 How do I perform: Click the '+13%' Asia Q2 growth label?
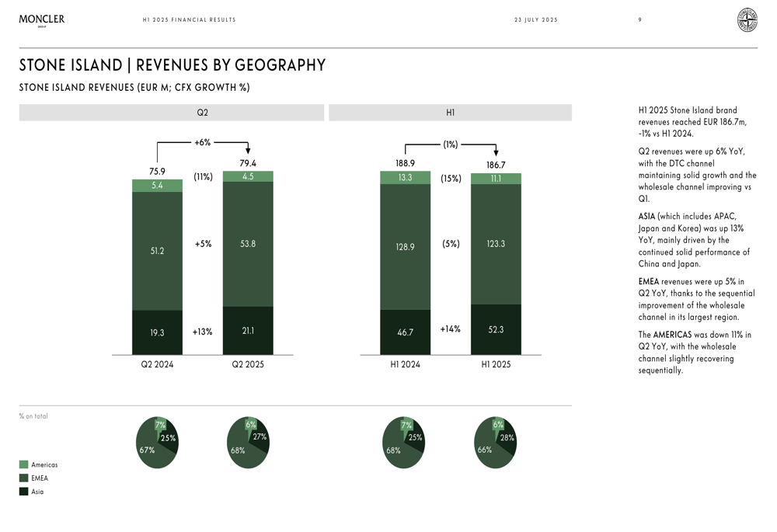[202, 332]
